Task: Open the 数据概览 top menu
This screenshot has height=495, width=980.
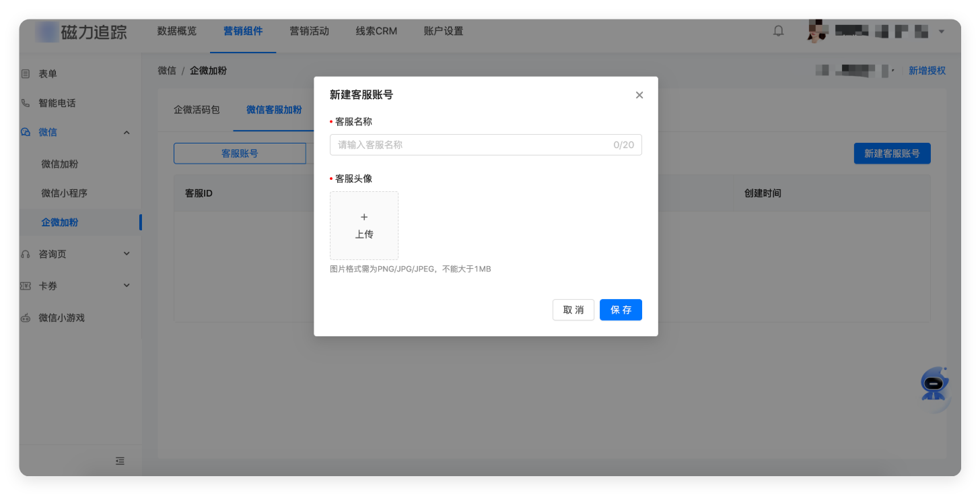Action: pos(177,31)
